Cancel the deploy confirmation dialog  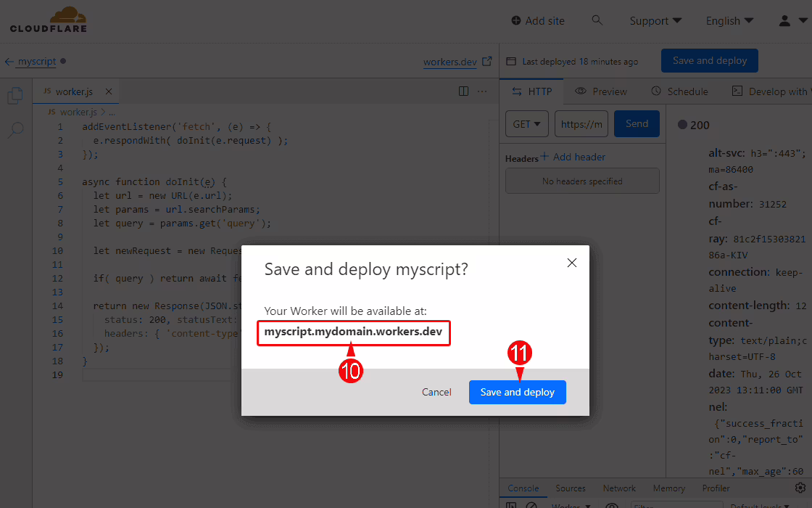coord(436,392)
